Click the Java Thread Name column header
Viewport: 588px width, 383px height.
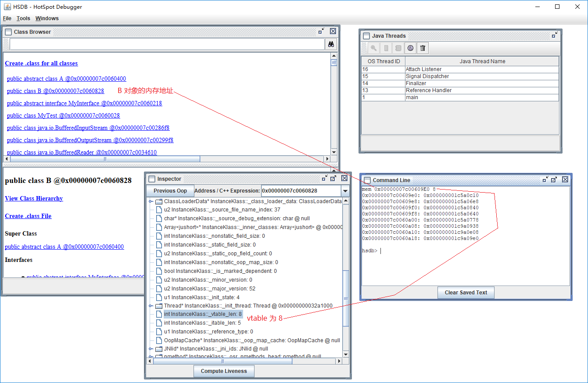[x=482, y=61]
